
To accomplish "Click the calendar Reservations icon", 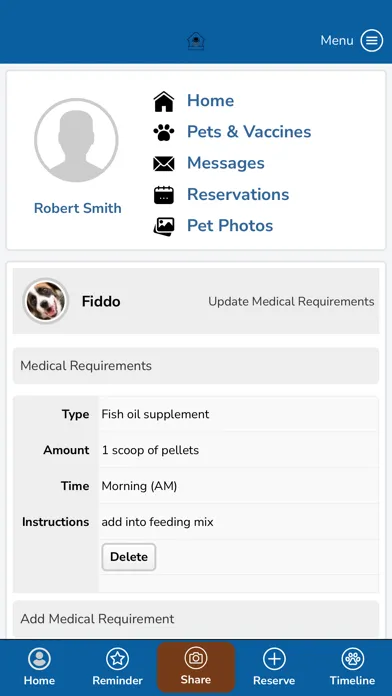I will pos(164,195).
